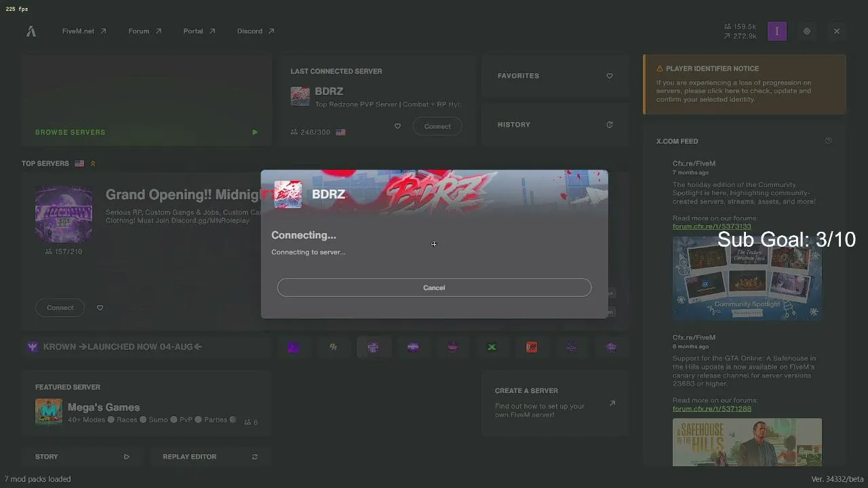Select the yellow emblem server icon

coord(333,347)
